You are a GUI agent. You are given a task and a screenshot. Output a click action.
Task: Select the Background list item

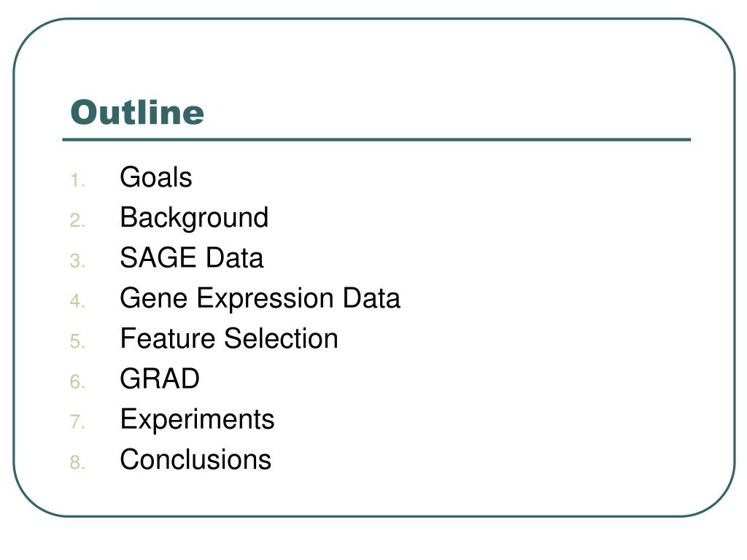click(194, 219)
